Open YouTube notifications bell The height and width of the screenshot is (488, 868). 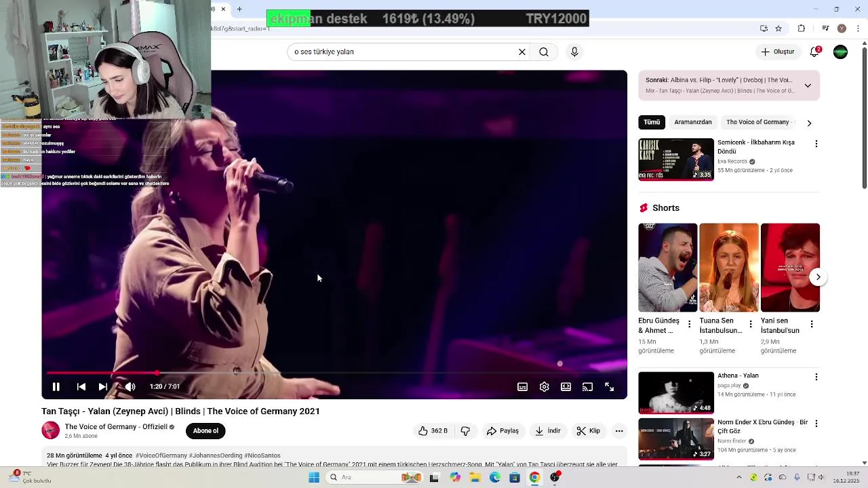click(x=814, y=52)
